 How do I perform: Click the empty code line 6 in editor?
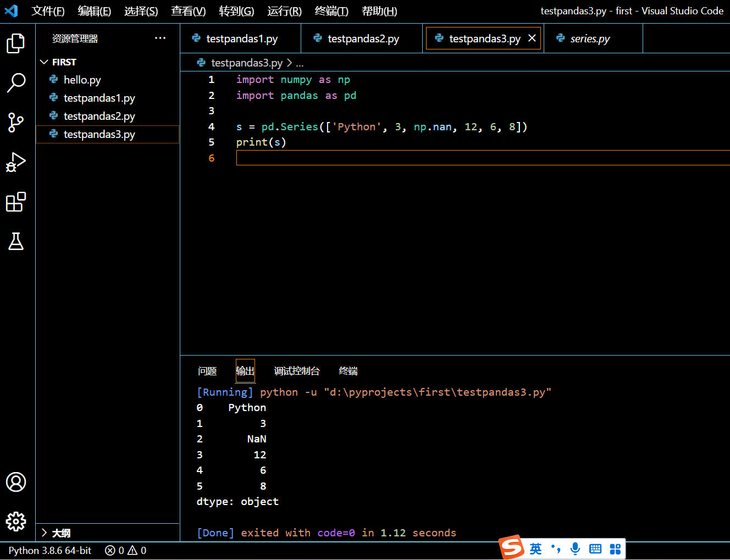pos(483,158)
